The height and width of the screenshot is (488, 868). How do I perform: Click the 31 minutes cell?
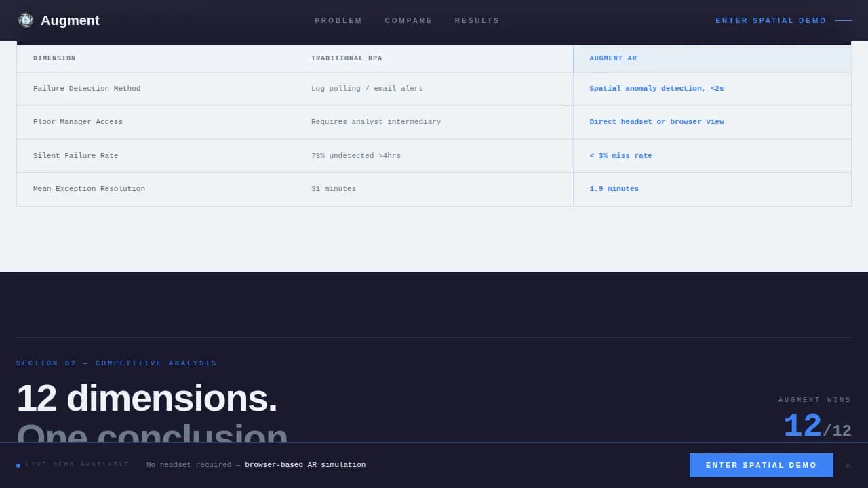click(334, 189)
